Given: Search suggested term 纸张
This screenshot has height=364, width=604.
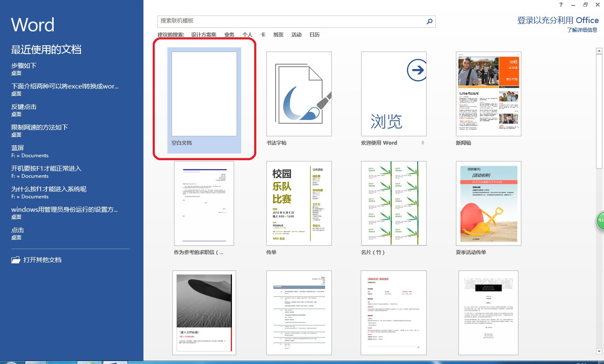Looking at the screenshot, I should pos(279,35).
